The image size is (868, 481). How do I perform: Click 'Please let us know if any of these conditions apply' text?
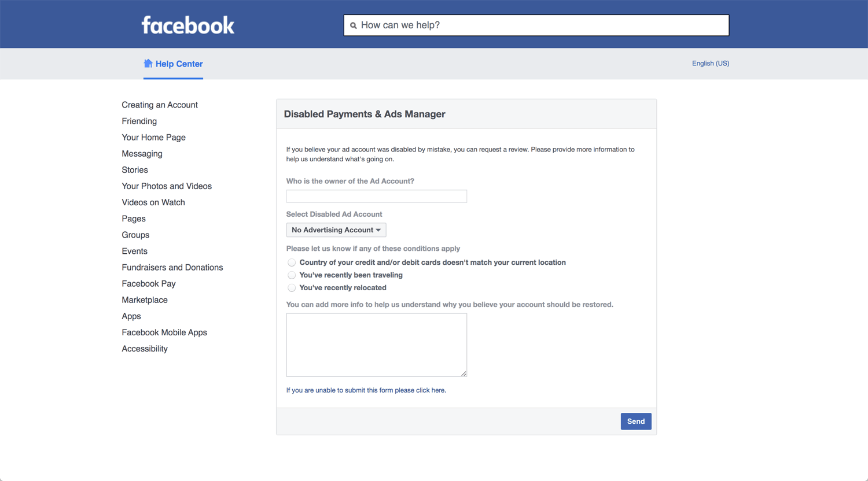coord(373,249)
